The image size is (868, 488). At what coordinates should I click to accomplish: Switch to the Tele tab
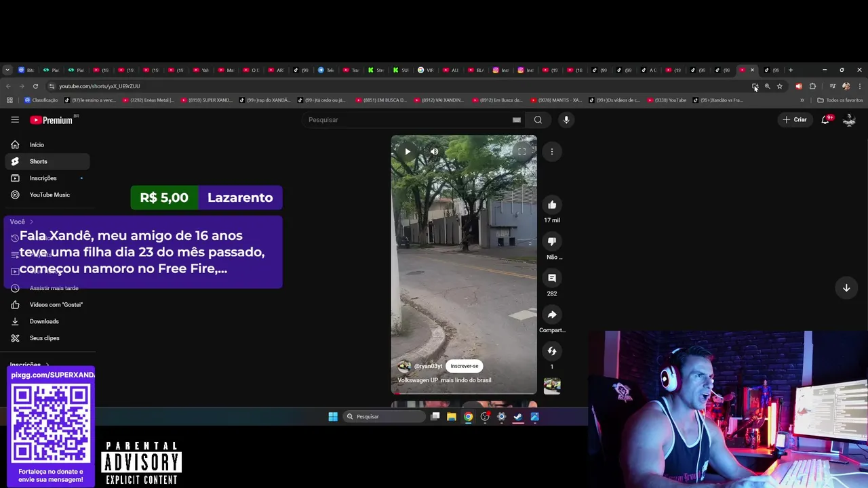point(327,70)
